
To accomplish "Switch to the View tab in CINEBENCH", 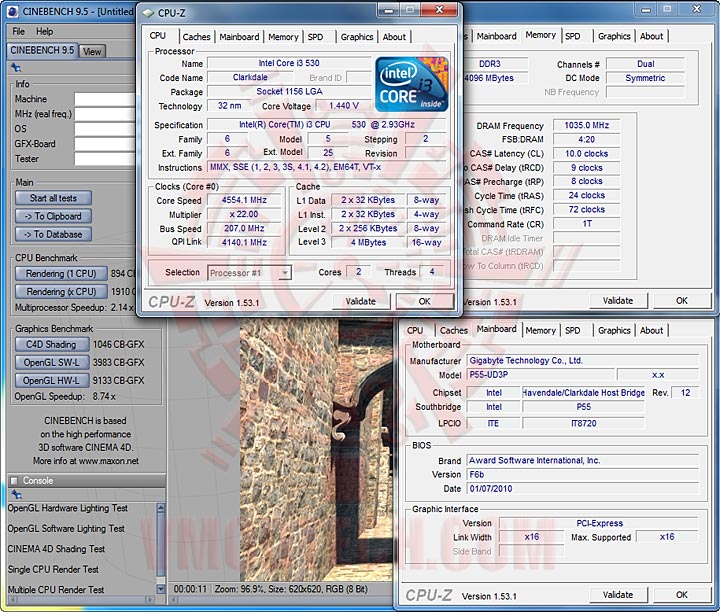I will (x=92, y=51).
